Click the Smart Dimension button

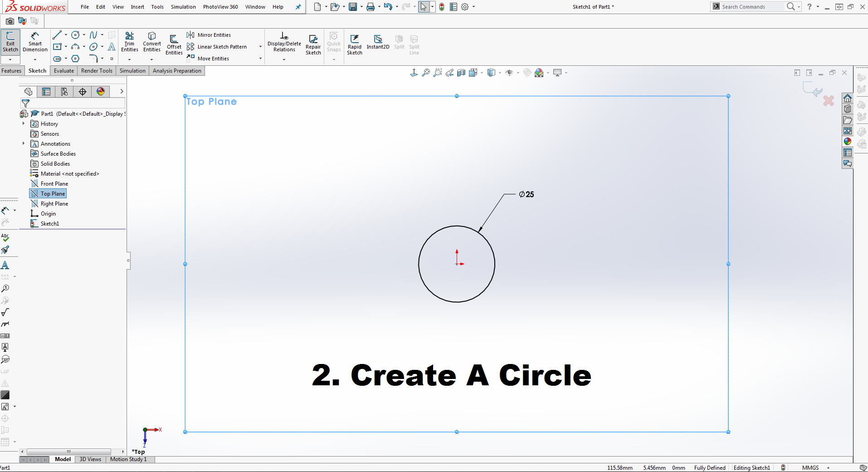click(x=35, y=42)
